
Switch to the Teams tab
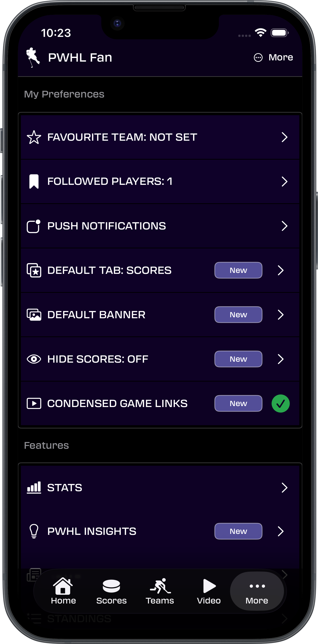pos(160,591)
